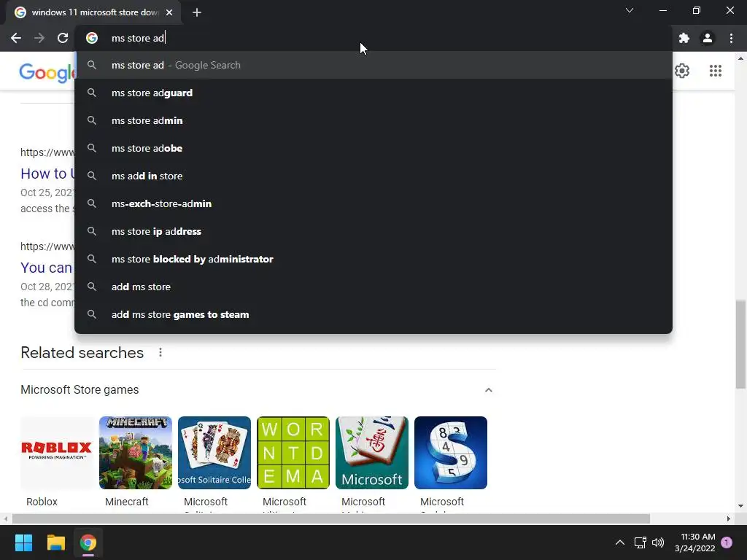Open the Windows Start menu

23,542
